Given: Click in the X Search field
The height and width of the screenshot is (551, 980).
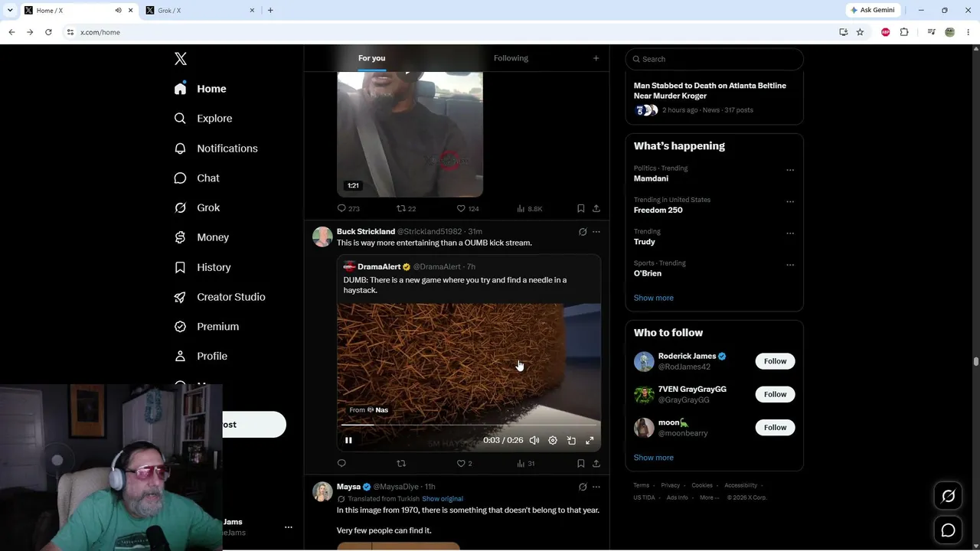Looking at the screenshot, I should pyautogui.click(x=714, y=59).
